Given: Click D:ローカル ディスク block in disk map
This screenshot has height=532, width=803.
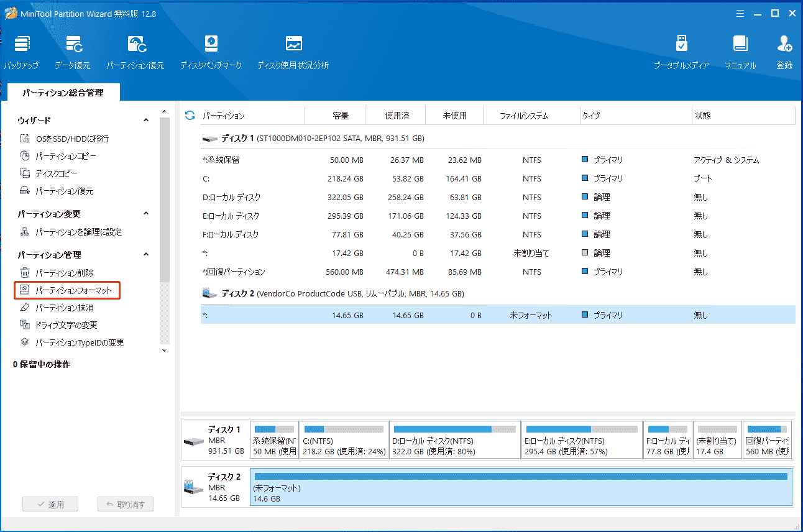Looking at the screenshot, I should point(454,440).
